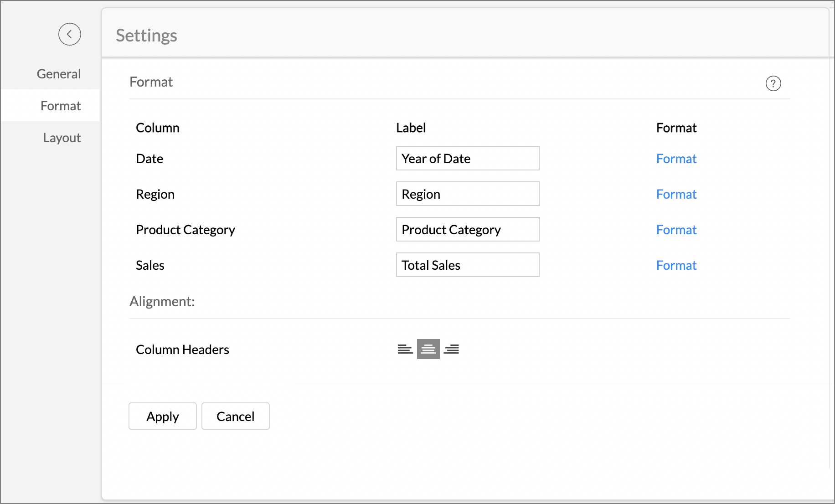835x504 pixels.
Task: Click the back arrow icon
Action: pyautogui.click(x=69, y=34)
